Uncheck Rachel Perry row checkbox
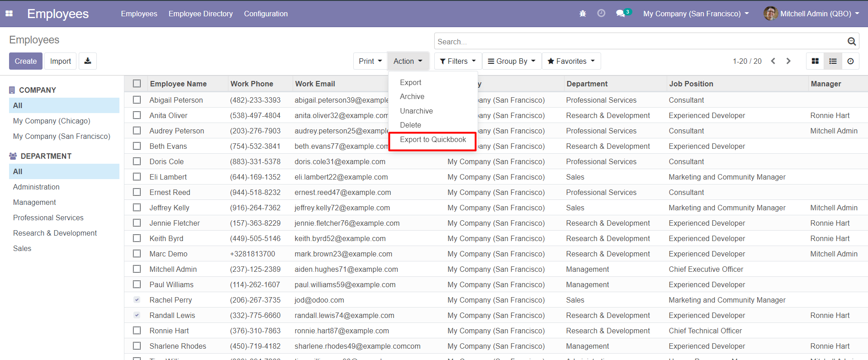The width and height of the screenshot is (868, 360). point(137,300)
